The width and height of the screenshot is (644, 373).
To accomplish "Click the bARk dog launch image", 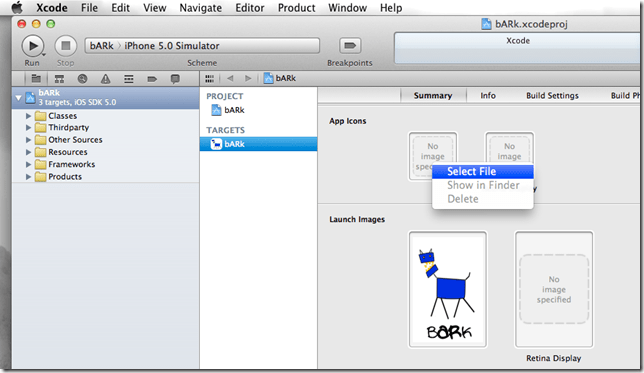I will pyautogui.click(x=448, y=289).
